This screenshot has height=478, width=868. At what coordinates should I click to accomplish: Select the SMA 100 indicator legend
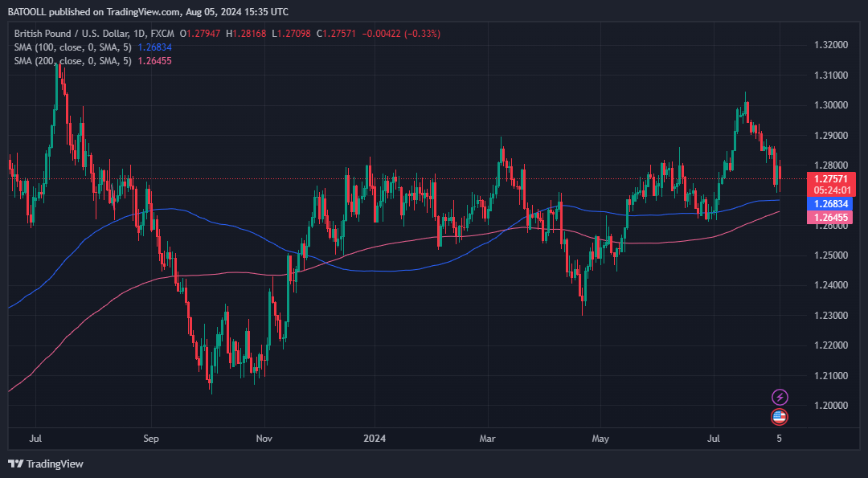point(93,47)
